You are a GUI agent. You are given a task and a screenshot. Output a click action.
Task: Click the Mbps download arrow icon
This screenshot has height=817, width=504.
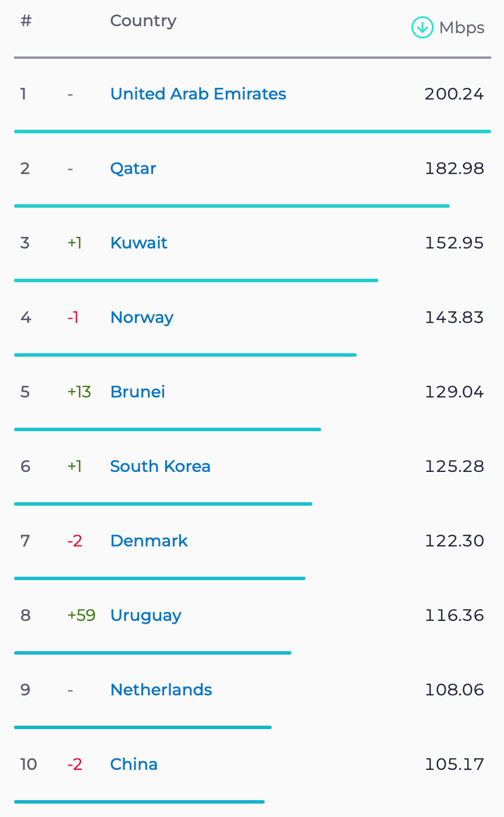pyautogui.click(x=422, y=27)
